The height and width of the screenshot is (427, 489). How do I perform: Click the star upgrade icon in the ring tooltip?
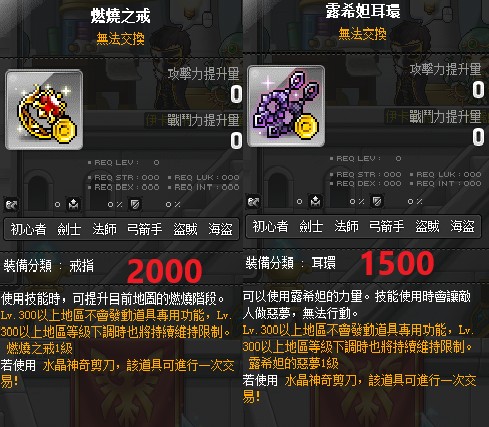click(x=73, y=204)
